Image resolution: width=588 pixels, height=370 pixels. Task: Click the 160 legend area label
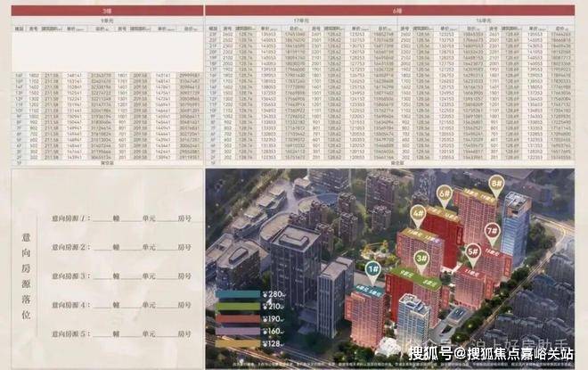pyautogui.click(x=274, y=331)
